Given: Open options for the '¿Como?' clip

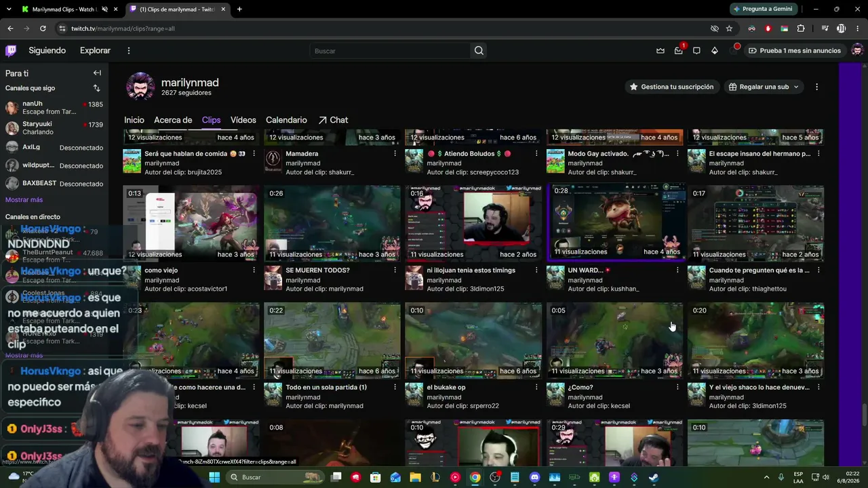Looking at the screenshot, I should tap(677, 388).
